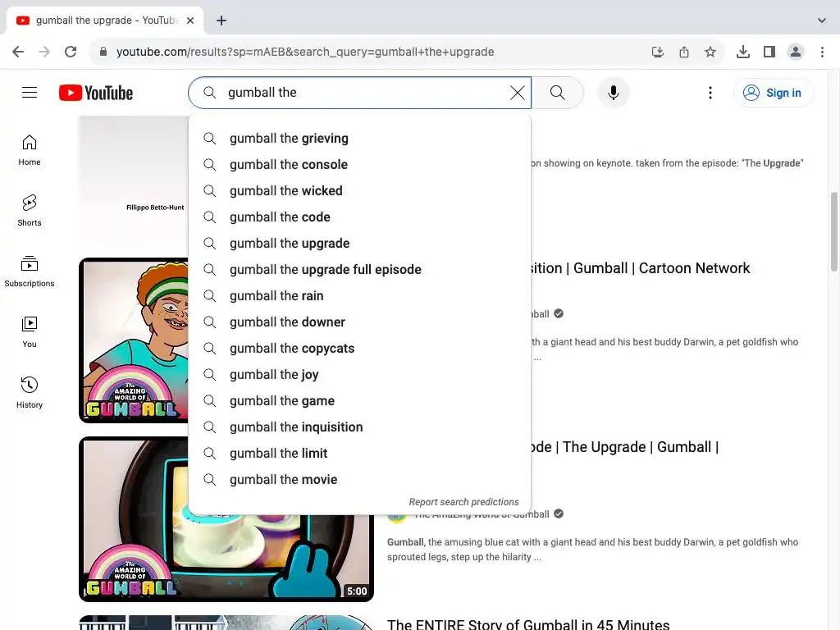
Task: Bookmark this page with the star
Action: (x=710, y=52)
